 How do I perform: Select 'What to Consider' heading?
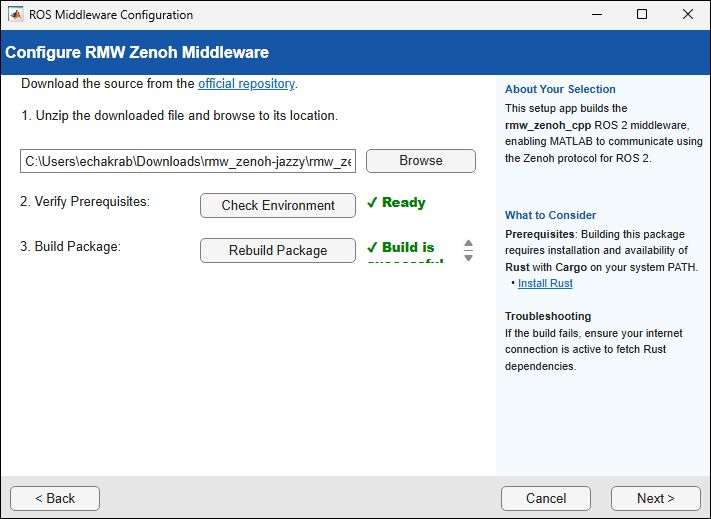(550, 215)
